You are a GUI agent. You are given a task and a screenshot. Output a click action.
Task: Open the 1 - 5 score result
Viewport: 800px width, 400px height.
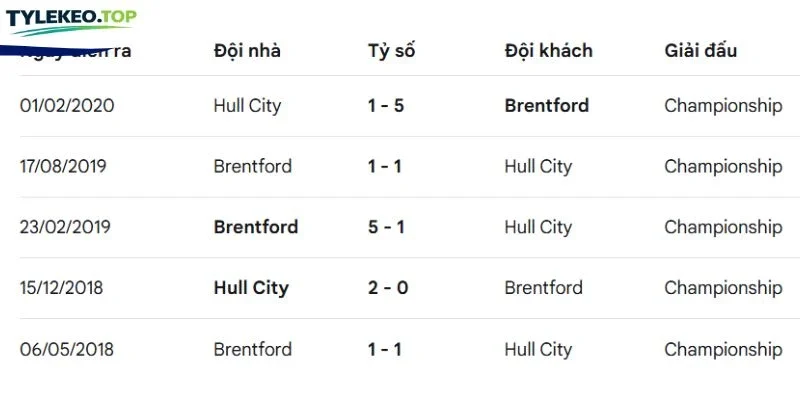tap(386, 106)
